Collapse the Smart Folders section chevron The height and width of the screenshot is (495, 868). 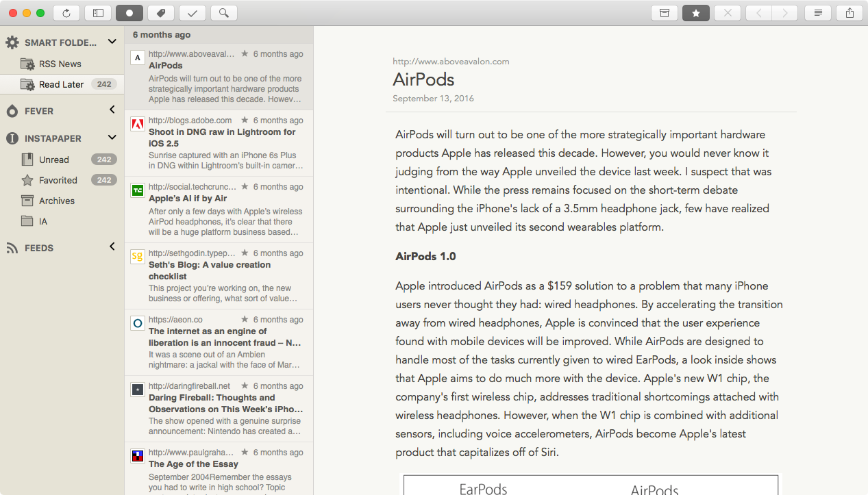point(112,42)
